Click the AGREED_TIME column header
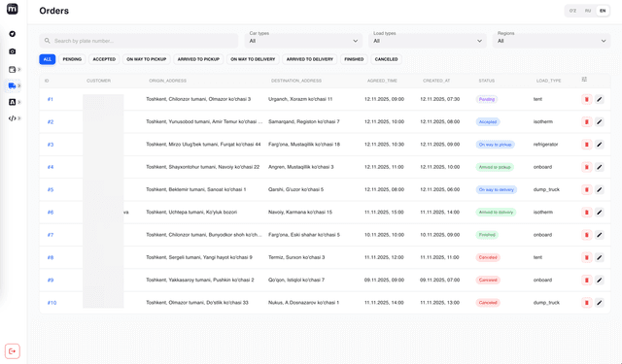 pos(382,81)
